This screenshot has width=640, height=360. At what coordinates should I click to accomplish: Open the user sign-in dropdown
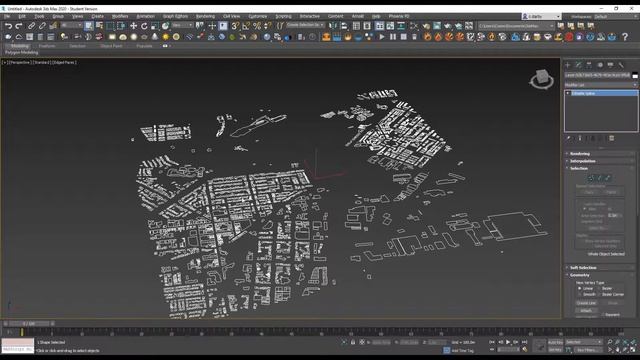click(541, 17)
